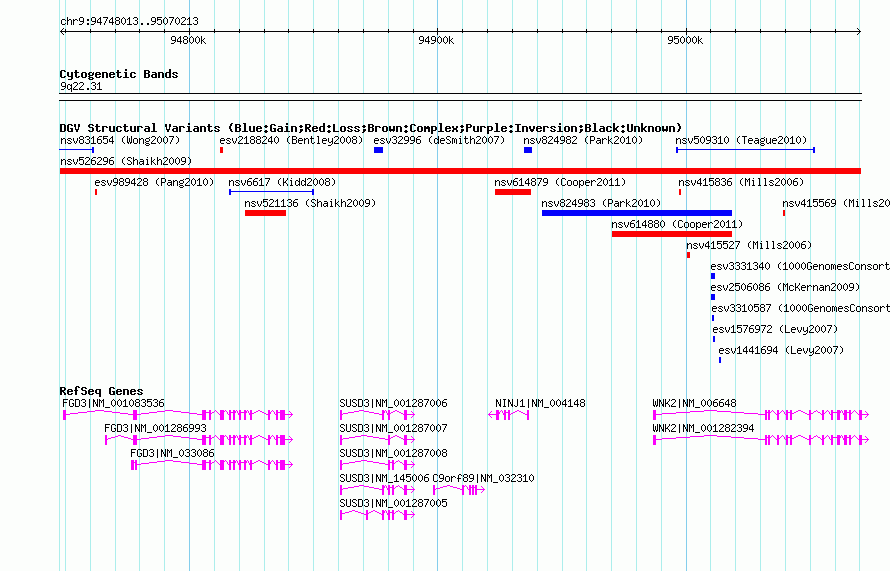Click the FGD3 NM_001083536 gene glyph
This screenshot has width=890, height=571.
point(178,415)
